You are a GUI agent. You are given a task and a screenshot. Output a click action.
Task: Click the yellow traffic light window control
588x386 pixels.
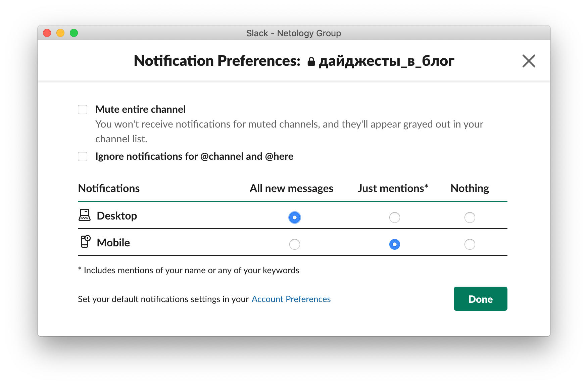click(x=60, y=33)
